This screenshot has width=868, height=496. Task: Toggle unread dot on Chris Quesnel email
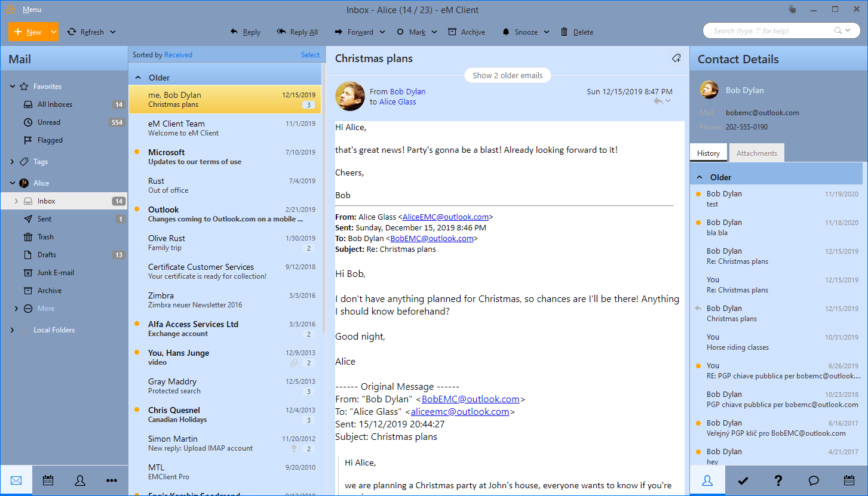coord(137,410)
